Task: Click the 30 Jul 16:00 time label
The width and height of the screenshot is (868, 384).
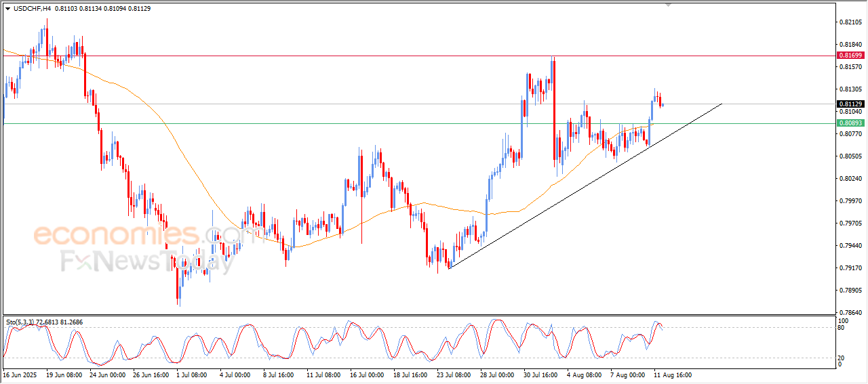Action: point(541,375)
